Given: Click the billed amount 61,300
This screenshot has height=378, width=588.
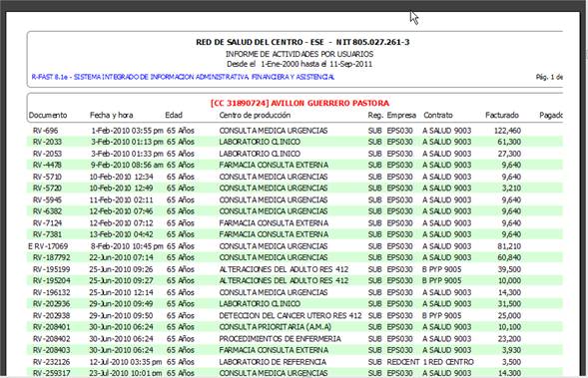Looking at the screenshot, I should point(509,142).
